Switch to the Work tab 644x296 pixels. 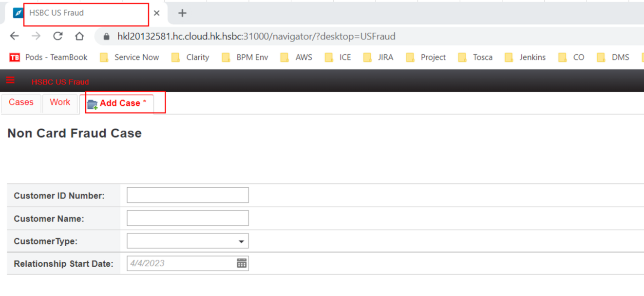60,102
